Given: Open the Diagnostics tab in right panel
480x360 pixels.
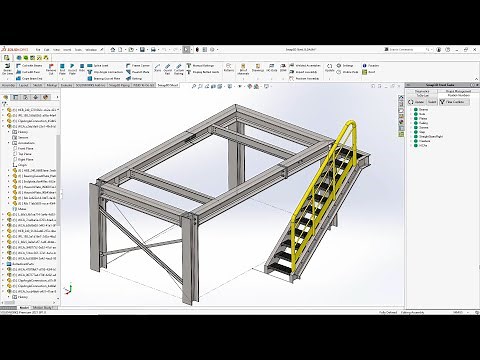Looking at the screenshot, I should pos(422,91).
